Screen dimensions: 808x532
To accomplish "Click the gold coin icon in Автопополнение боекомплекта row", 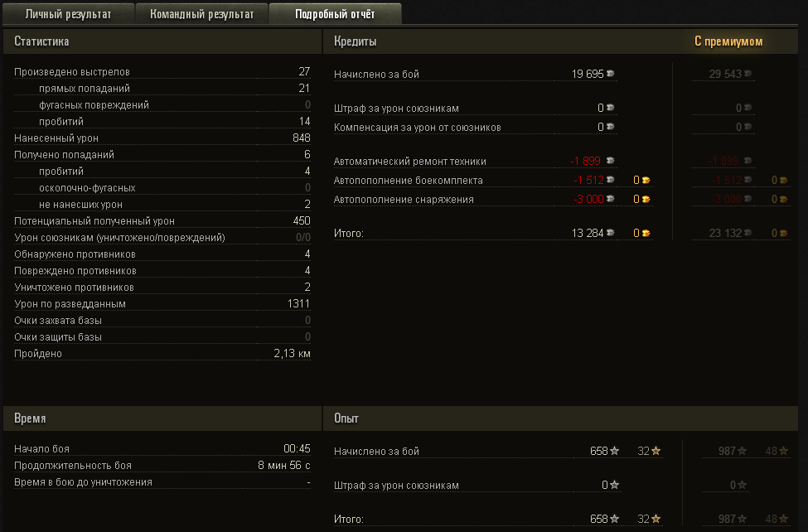I will (646, 180).
